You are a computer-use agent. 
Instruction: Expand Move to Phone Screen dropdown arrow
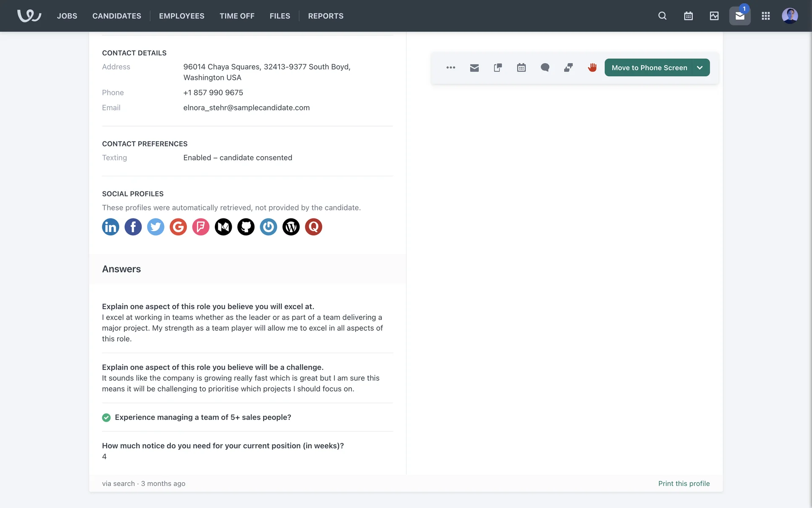[700, 68]
